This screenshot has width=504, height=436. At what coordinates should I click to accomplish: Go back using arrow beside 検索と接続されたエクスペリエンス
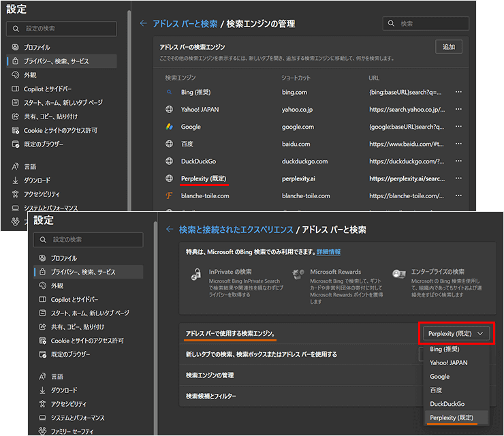170,230
